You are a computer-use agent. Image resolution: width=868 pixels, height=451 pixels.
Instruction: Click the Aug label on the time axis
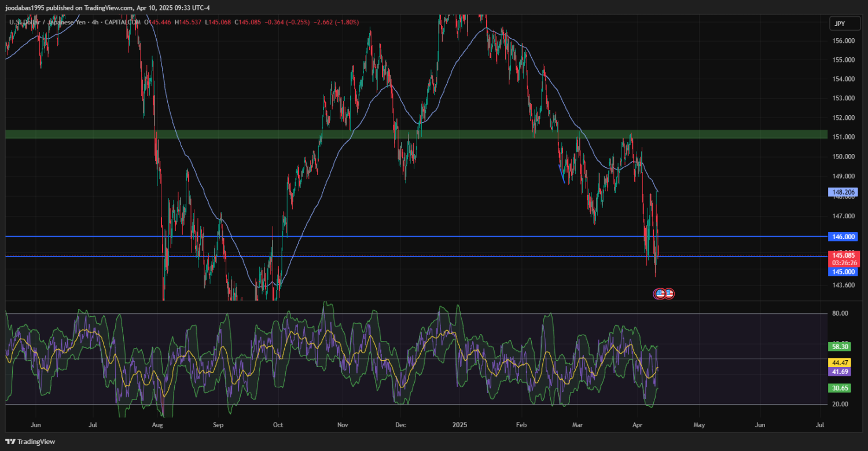pos(157,424)
